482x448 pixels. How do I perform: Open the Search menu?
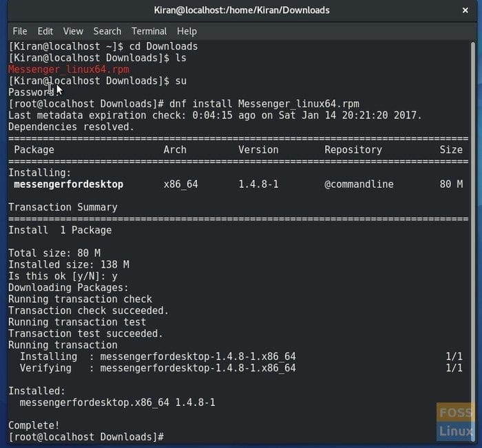click(107, 31)
